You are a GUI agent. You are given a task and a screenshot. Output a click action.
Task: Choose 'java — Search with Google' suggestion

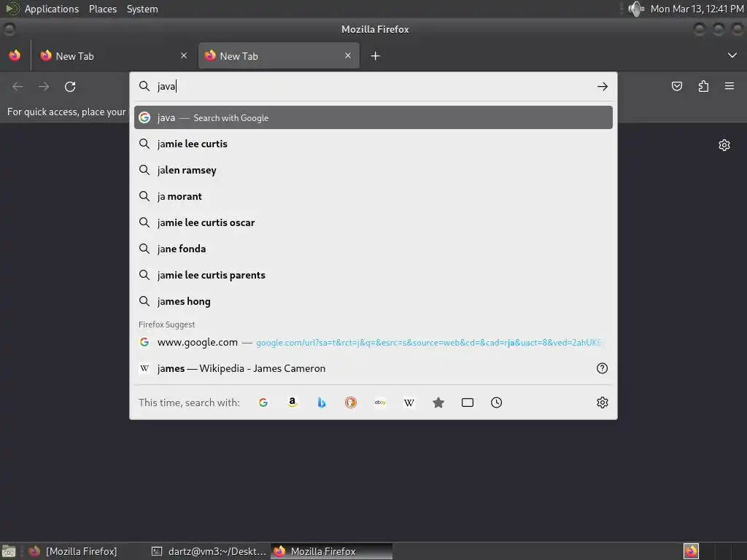pyautogui.click(x=373, y=117)
